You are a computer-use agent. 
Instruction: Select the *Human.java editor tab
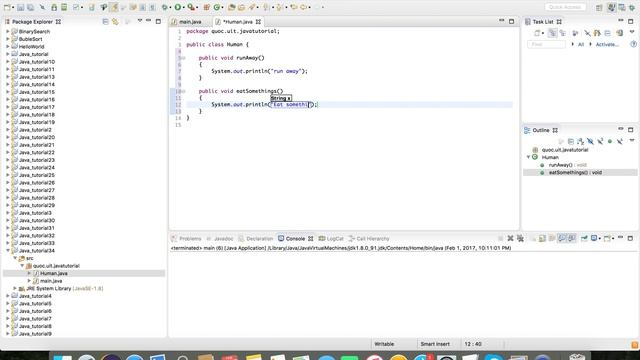pos(238,22)
